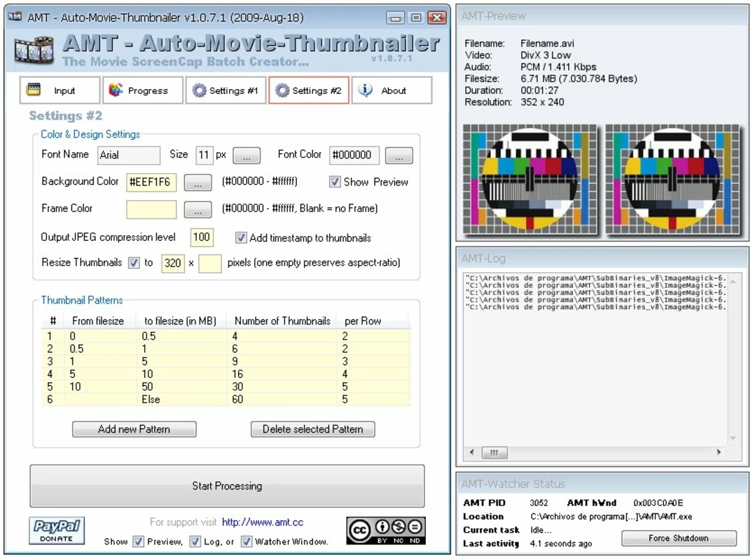Click the per Row column header

(x=374, y=321)
